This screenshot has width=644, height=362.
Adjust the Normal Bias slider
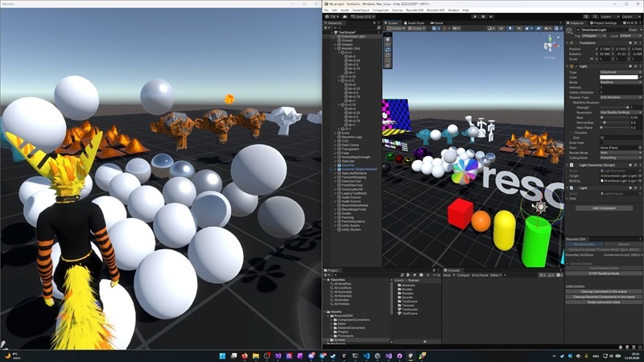tap(613, 122)
